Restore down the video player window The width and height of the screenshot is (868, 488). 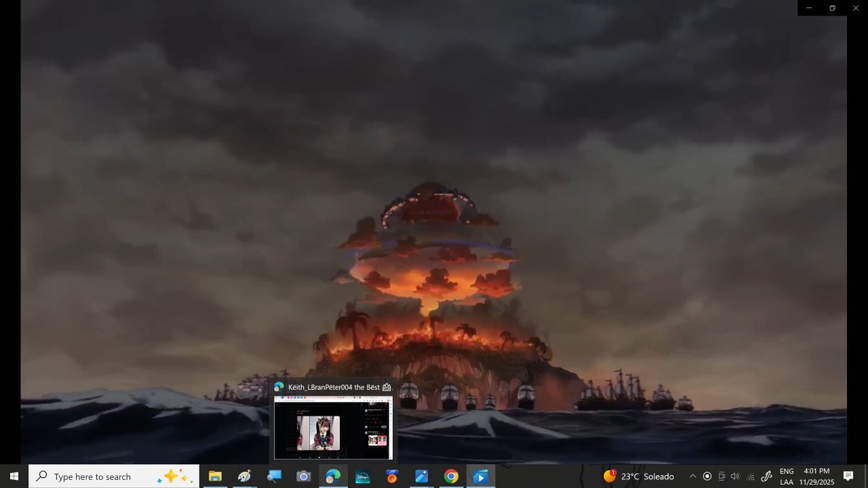pos(833,8)
